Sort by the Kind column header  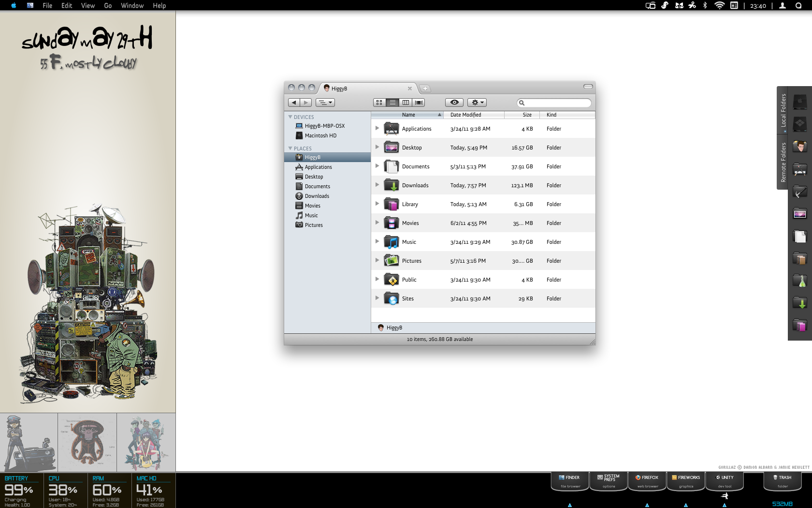567,115
